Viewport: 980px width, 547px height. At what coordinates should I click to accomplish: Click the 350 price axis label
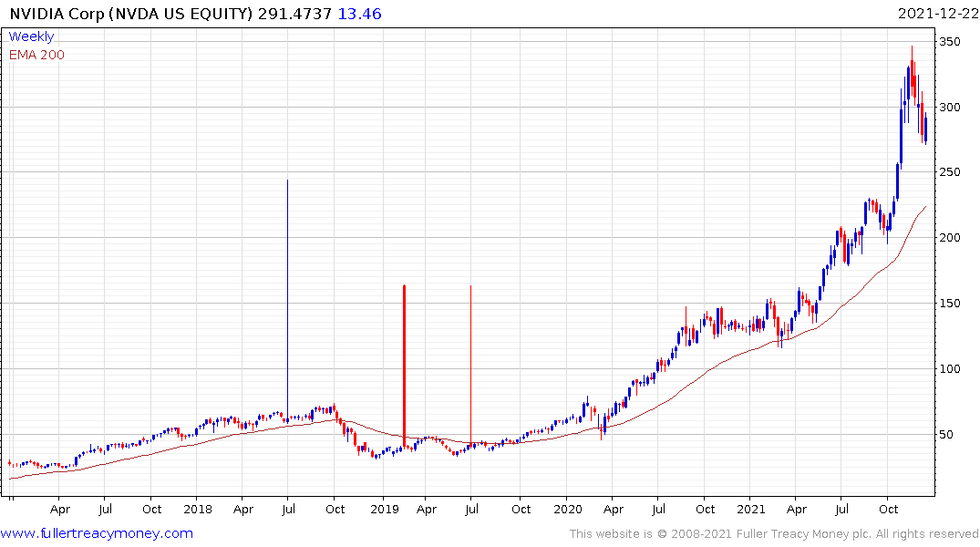[950, 41]
